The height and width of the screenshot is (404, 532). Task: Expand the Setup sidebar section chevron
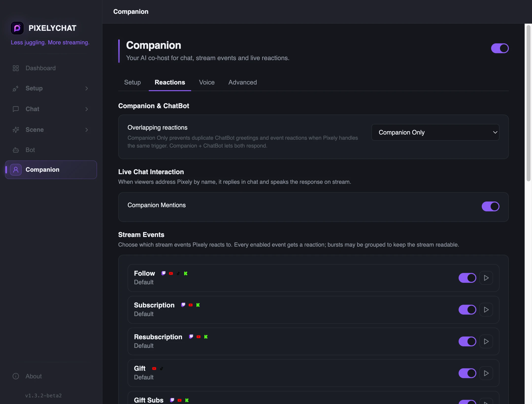coord(87,88)
